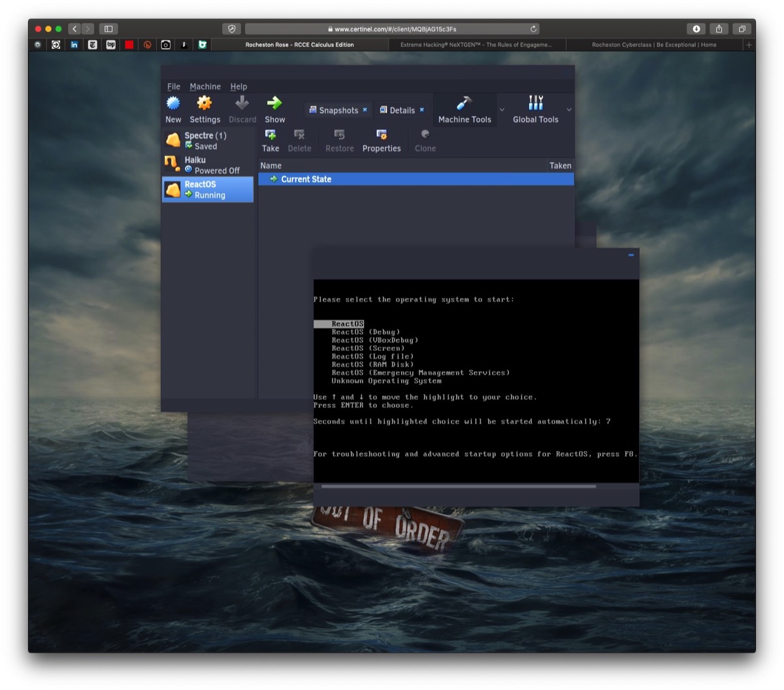Open VirtualBox Settings gear icon
Screen dimensions: 784x690
pyautogui.click(x=204, y=103)
